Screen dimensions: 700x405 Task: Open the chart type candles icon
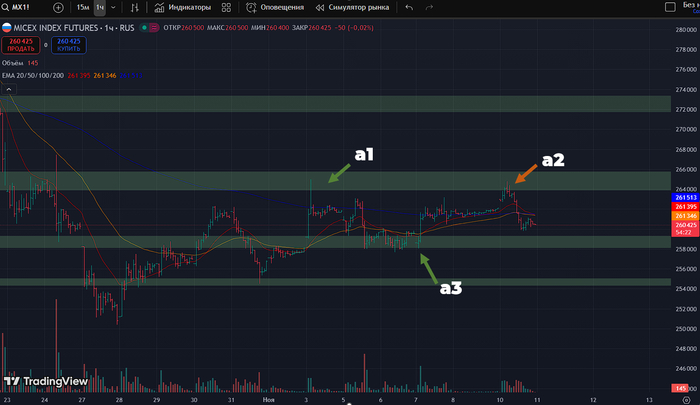[133, 7]
